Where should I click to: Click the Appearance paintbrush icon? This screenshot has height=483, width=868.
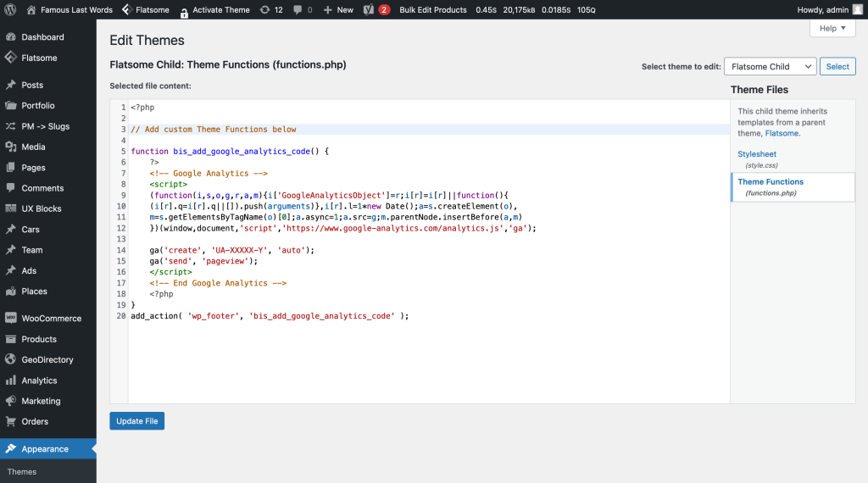[10, 449]
